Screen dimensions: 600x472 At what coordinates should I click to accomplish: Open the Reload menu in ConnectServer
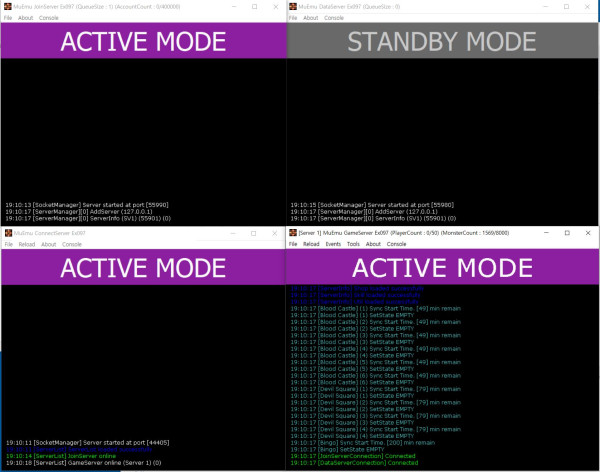pos(26,244)
